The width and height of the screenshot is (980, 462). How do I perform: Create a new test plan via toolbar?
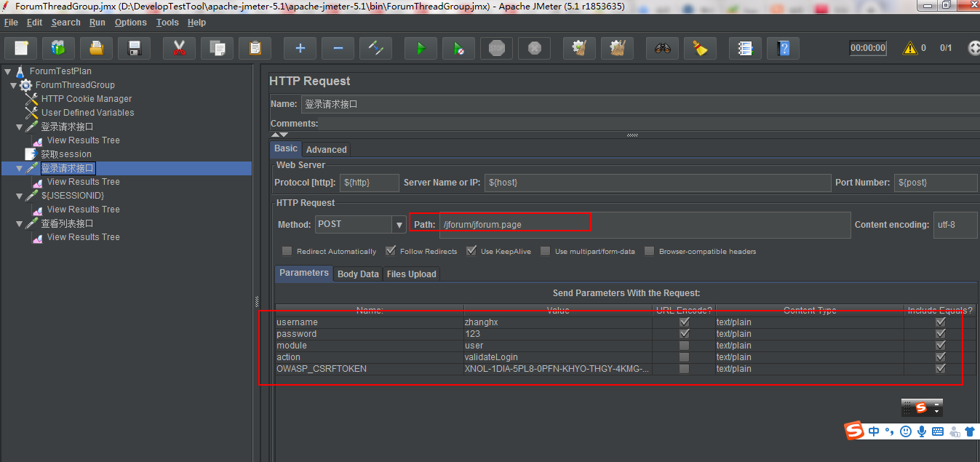[x=21, y=48]
